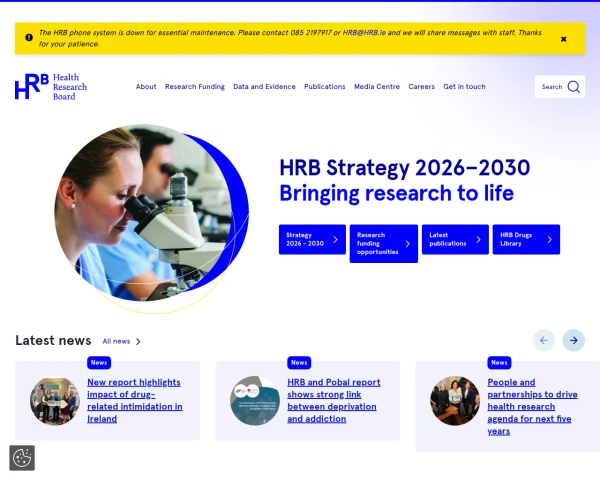Open the HRB Drugs Library button
Screen dimensions: 600x480
click(526, 240)
